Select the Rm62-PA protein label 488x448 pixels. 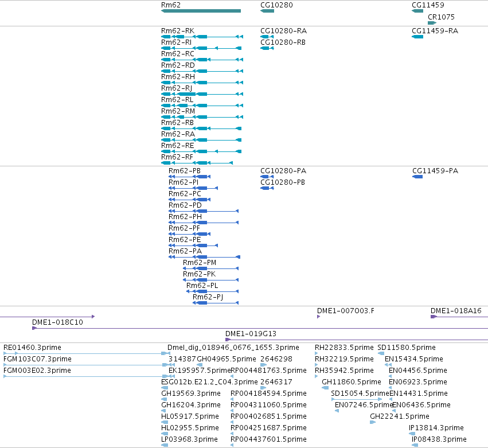[185, 251]
